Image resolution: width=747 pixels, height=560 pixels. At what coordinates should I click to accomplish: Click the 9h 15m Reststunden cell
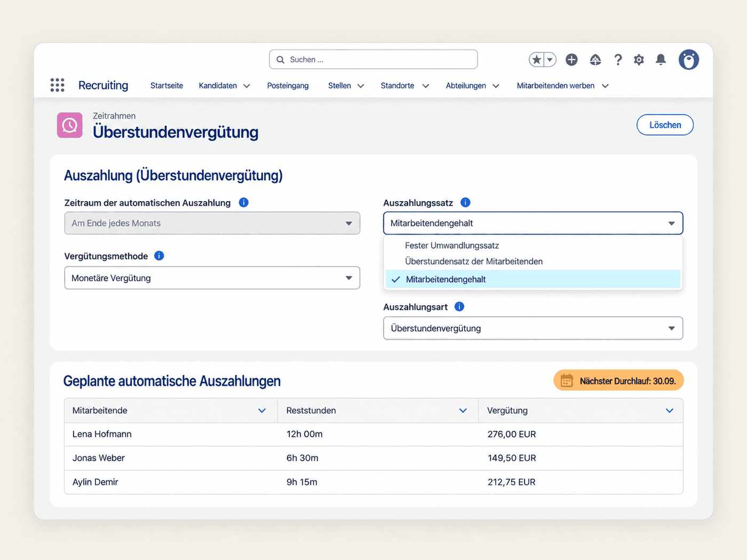302,482
